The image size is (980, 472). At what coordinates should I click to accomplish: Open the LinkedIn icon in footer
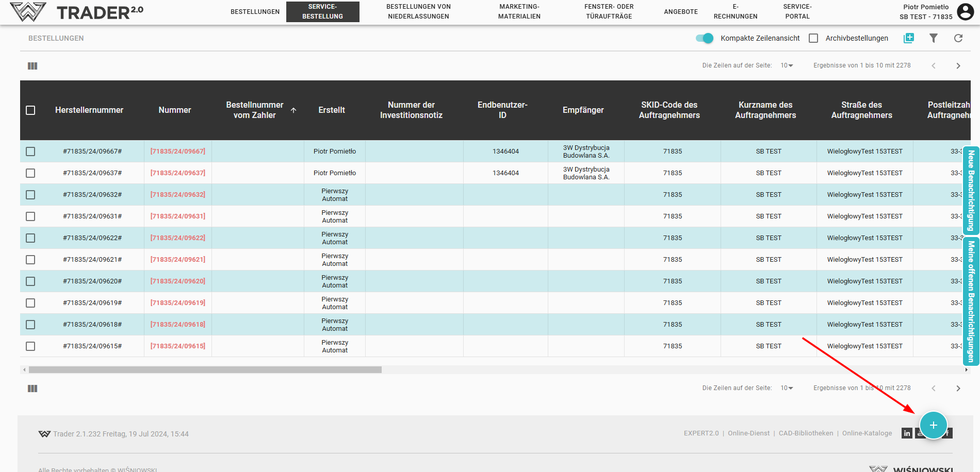coord(907,433)
